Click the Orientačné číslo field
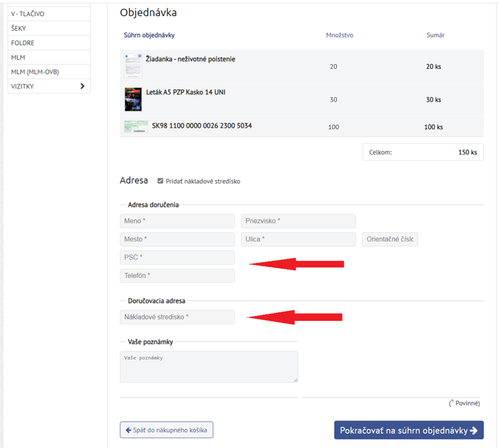The image size is (499, 448). [x=389, y=239]
